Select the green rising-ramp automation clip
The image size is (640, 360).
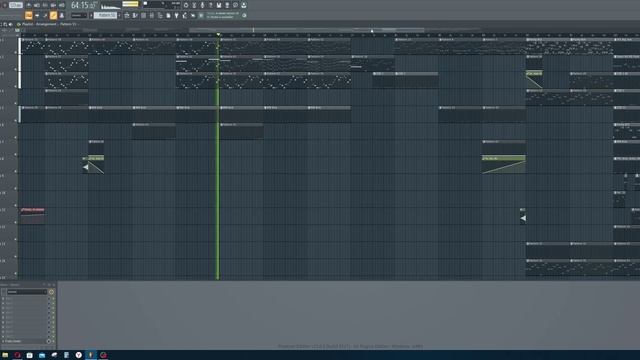pyautogui.click(x=504, y=164)
